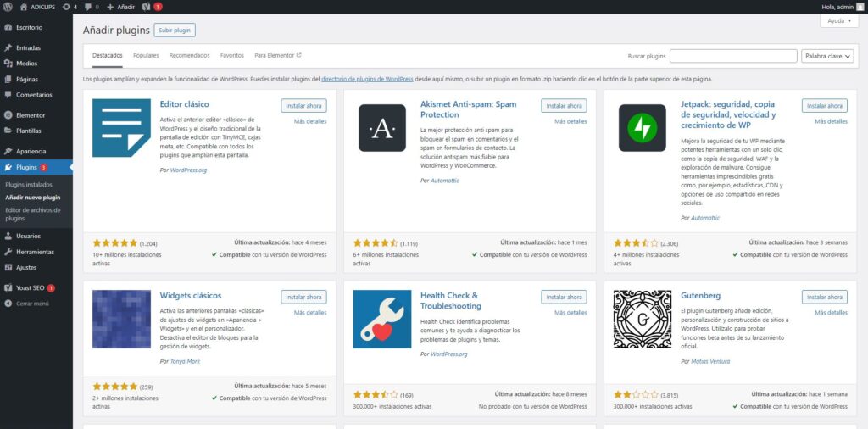Click the Apariencia brush icon

coord(8,151)
